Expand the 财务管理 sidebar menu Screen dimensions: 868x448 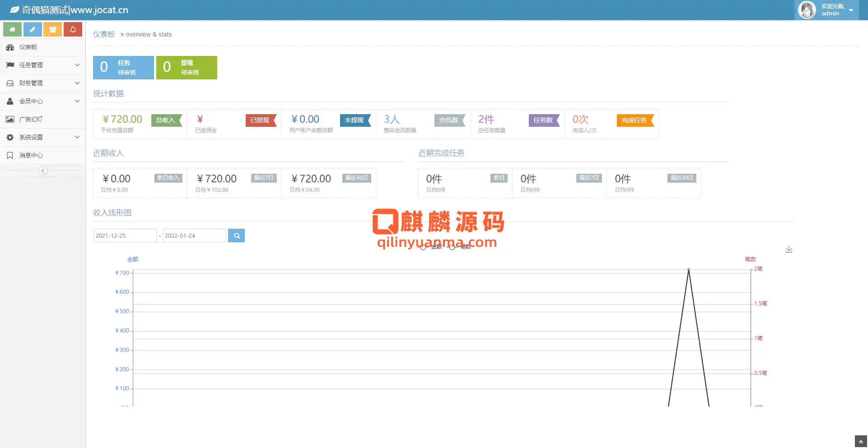click(x=42, y=83)
